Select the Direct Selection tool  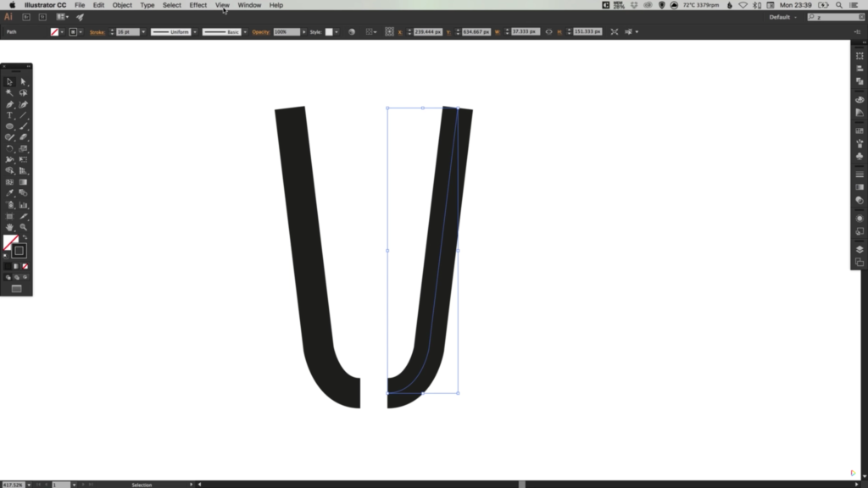[23, 81]
